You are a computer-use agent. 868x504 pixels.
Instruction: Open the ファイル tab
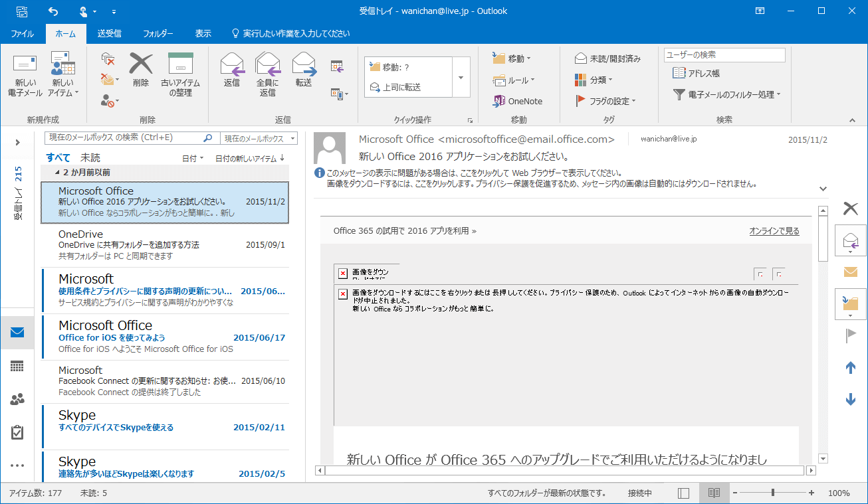click(x=23, y=33)
